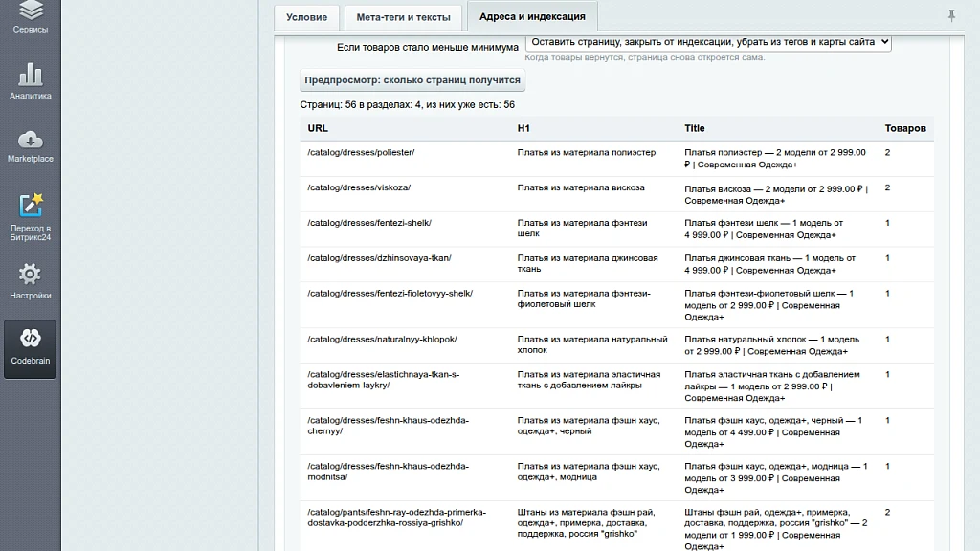
Task: Open the Настройки gear section
Action: (30, 281)
